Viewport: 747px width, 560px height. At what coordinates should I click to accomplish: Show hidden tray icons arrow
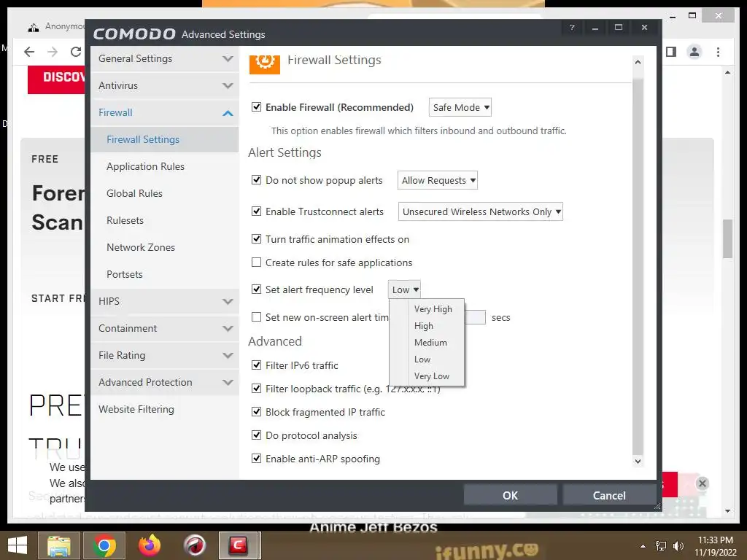pyautogui.click(x=643, y=546)
